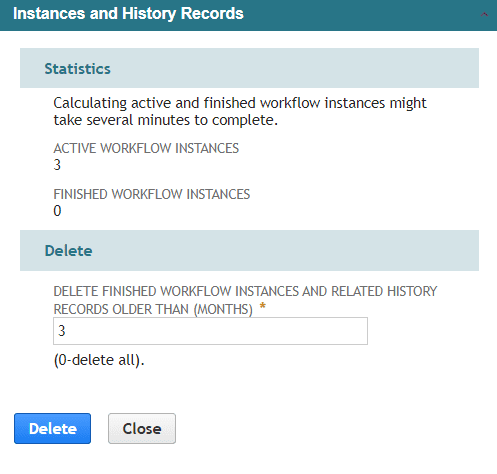Select the Statistics section header
The width and height of the screenshot is (497, 474).
tap(77, 69)
